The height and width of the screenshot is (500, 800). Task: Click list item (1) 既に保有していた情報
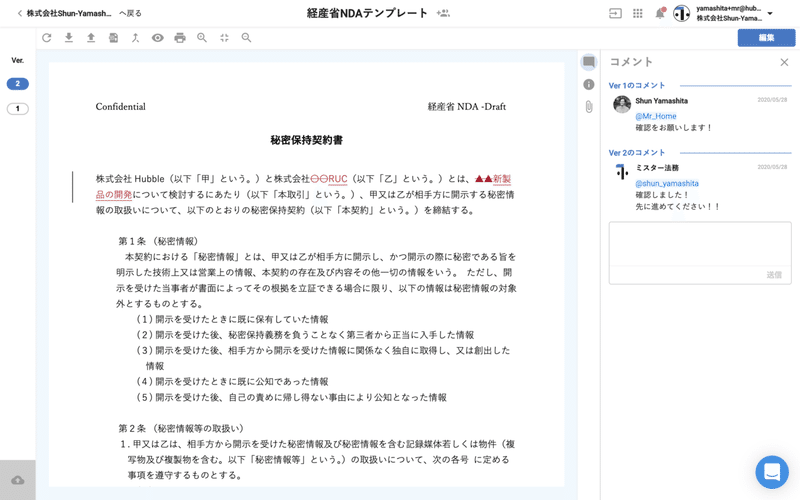[232, 319]
